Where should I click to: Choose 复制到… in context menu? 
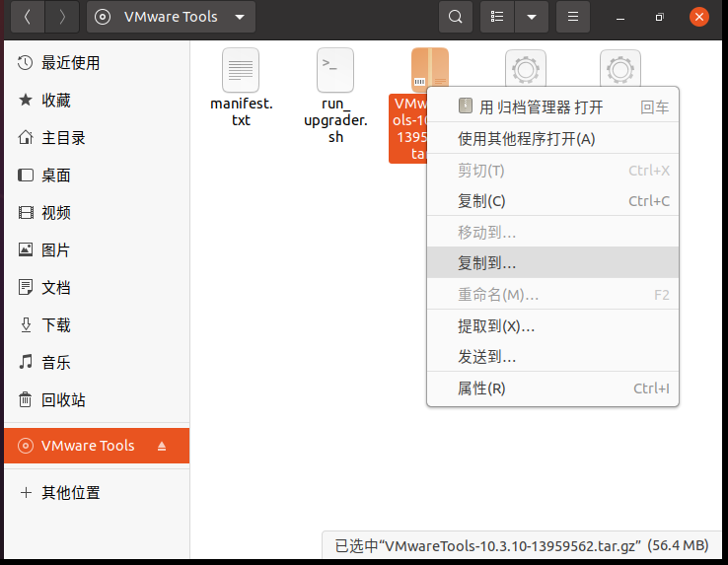click(x=552, y=262)
